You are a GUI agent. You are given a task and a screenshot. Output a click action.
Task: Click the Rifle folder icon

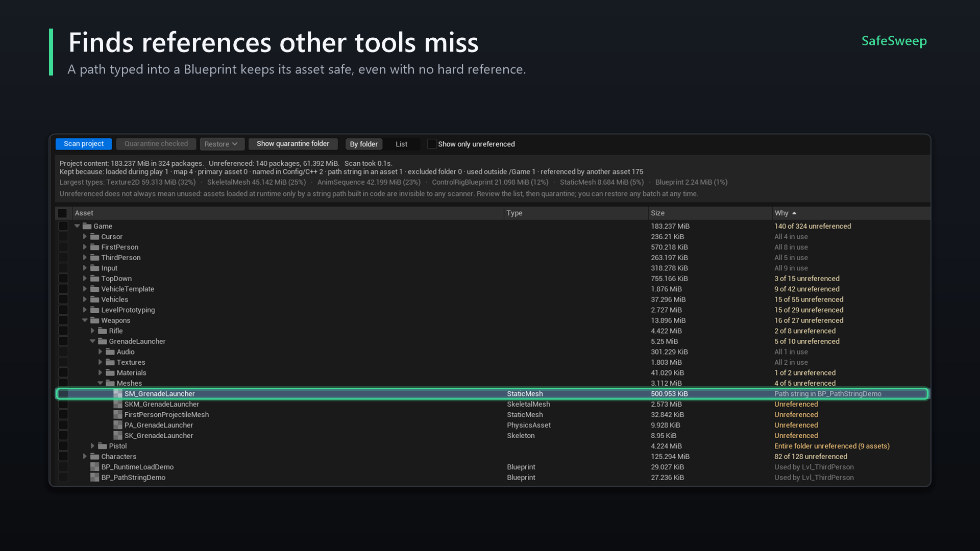click(102, 331)
